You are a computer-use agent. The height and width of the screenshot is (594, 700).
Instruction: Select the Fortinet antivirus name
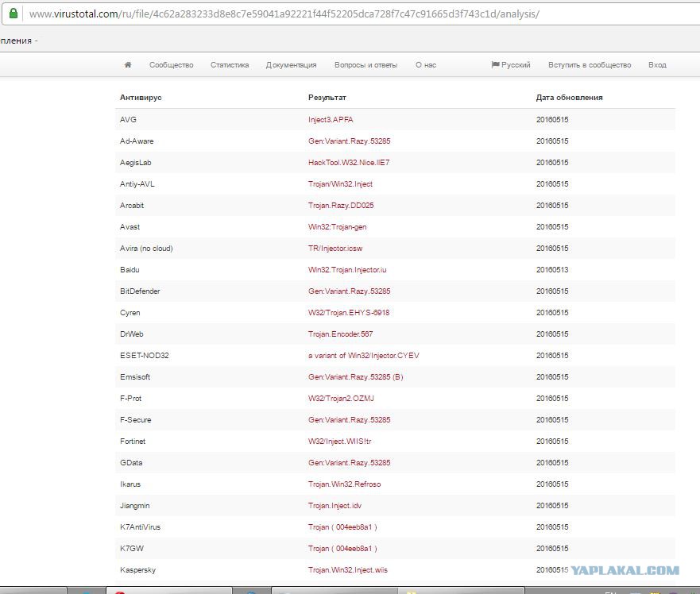coord(133,441)
